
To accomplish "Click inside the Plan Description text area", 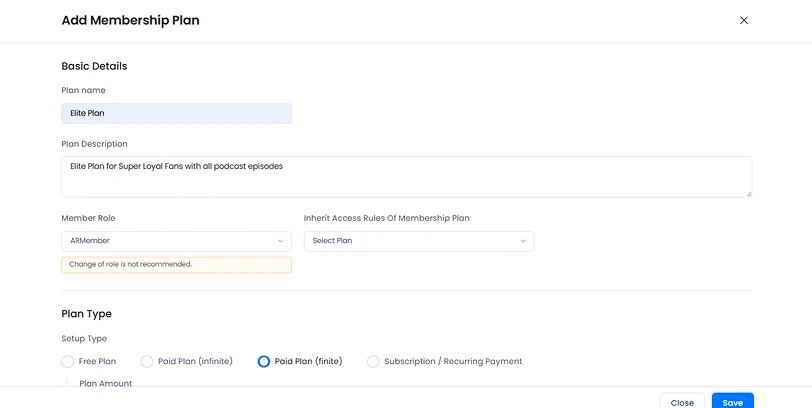I will pyautogui.click(x=406, y=176).
